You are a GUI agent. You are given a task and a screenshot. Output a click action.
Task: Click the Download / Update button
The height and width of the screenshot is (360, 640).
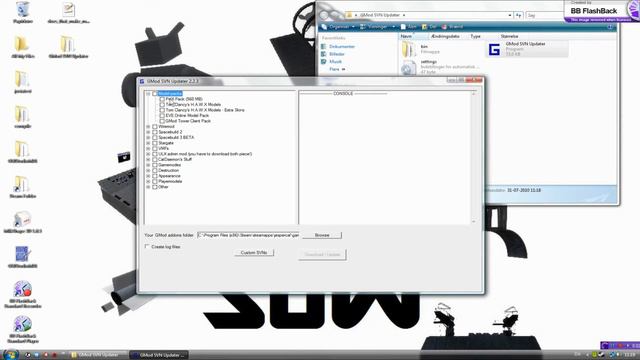point(322,255)
